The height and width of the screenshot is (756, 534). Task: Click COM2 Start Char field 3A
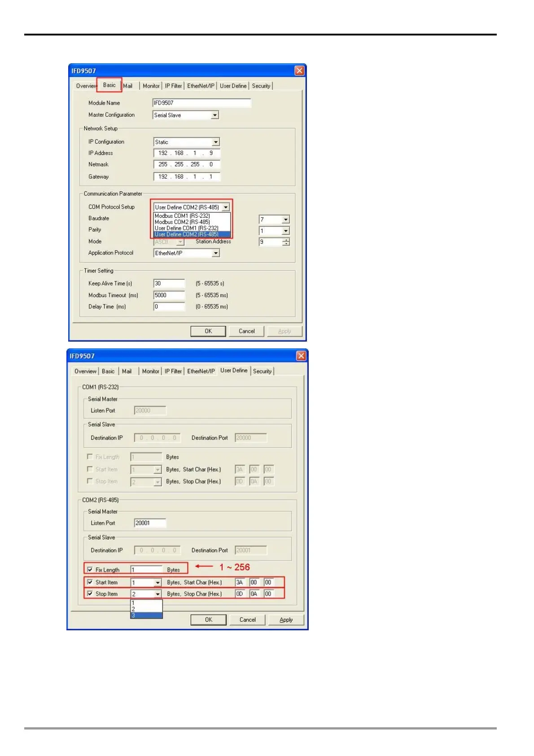[240, 582]
